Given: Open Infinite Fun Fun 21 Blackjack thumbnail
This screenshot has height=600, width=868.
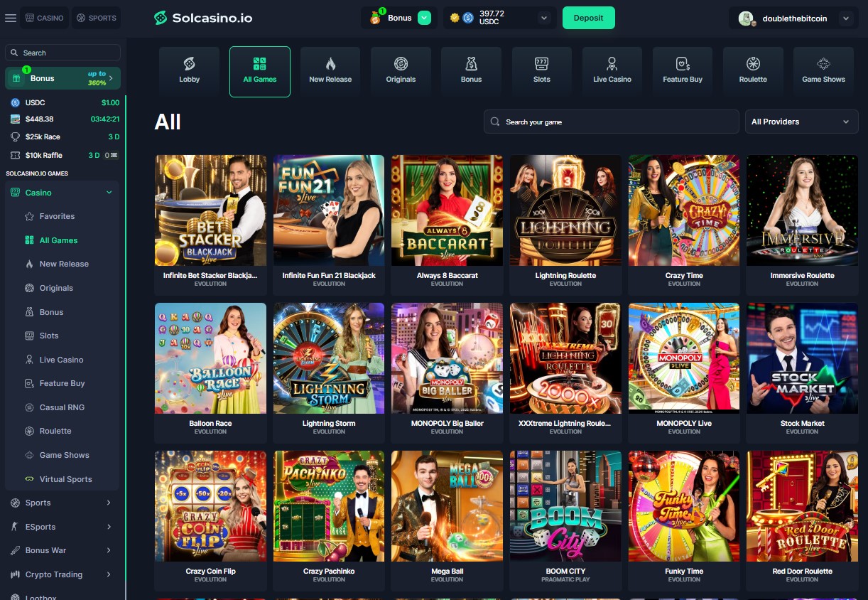Looking at the screenshot, I should [329, 210].
